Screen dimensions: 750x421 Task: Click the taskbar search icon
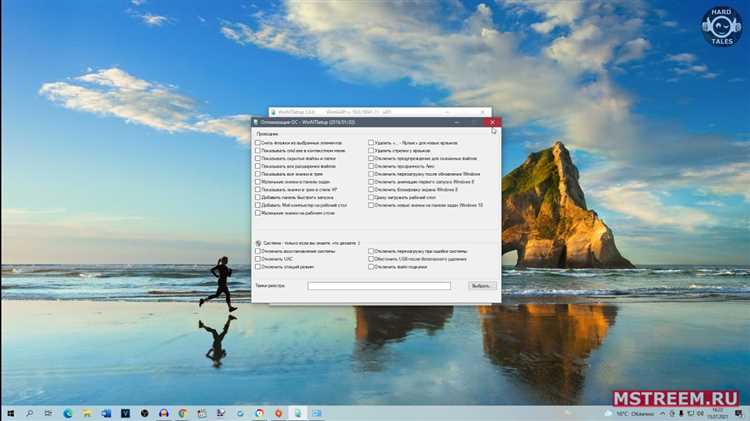pyautogui.click(x=29, y=412)
